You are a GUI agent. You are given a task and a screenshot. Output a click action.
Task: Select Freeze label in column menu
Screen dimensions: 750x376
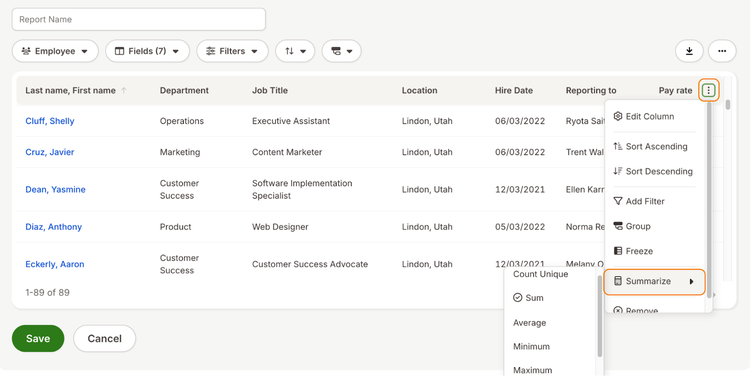pos(639,251)
